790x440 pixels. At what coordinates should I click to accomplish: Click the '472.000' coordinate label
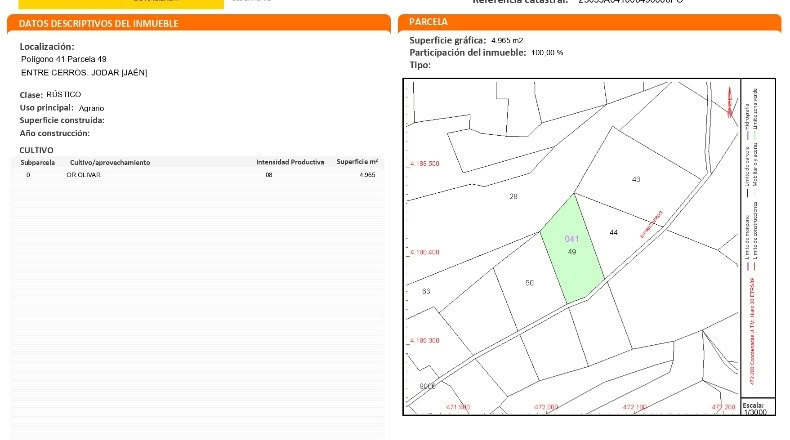[546, 407]
